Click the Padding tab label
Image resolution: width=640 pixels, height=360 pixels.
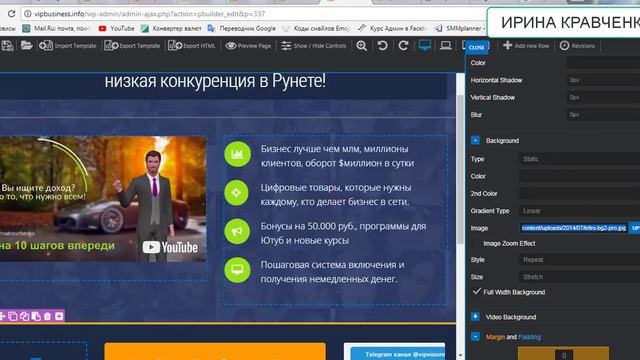[x=529, y=337]
